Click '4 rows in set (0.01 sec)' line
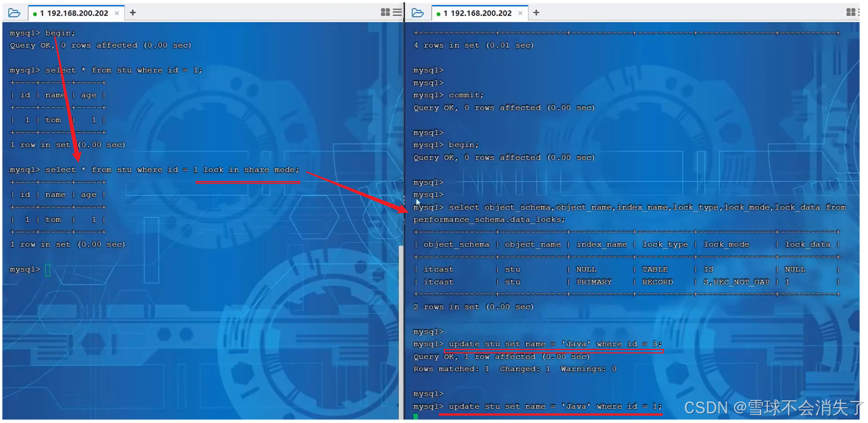This screenshot has width=868, height=423. click(473, 45)
